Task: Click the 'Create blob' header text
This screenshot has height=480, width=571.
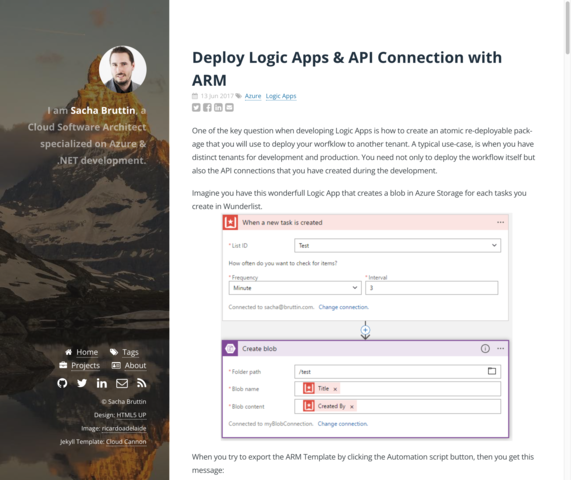Action: 259,349
